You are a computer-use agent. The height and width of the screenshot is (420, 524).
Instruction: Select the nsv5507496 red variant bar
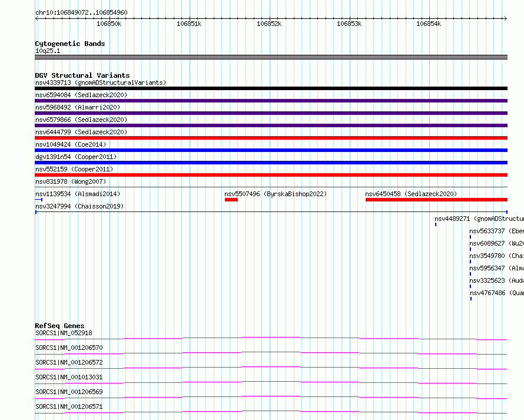231,200
